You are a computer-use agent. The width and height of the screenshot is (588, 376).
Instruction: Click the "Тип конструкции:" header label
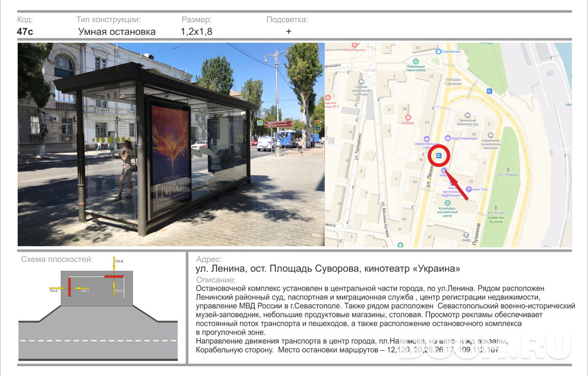pos(108,20)
